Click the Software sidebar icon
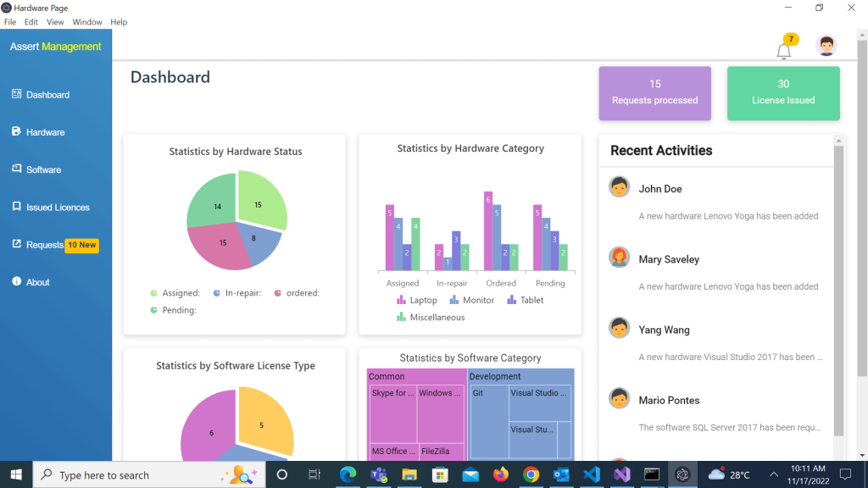The image size is (868, 488). tap(16, 169)
